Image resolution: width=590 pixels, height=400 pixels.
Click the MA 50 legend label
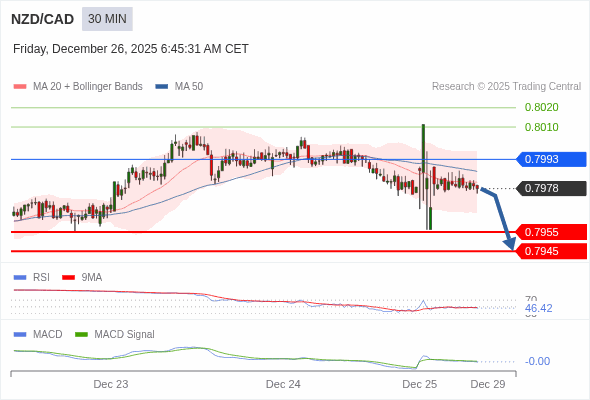189,87
